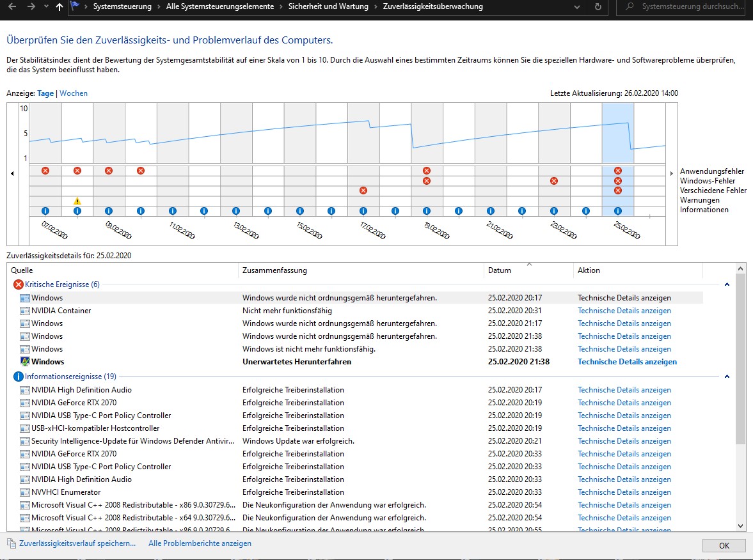753x560 pixels.
Task: Click the refresh button in the address bar
Action: point(598,7)
